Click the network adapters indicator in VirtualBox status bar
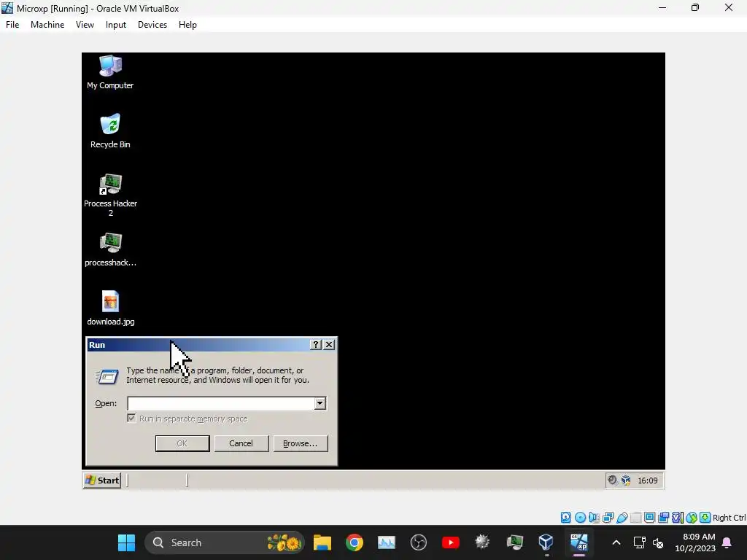The image size is (747, 560). [x=608, y=518]
